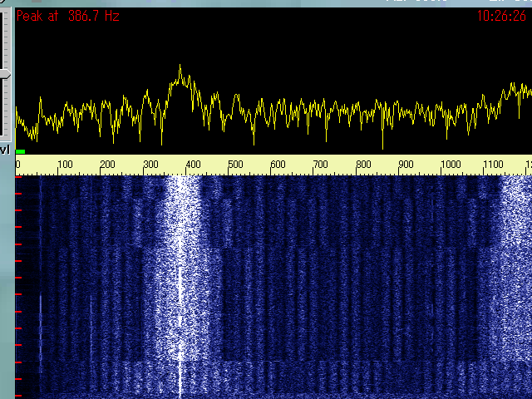Viewport: 532px width, 399px height.
Task: Select the 600 Hz mark on the ruler
Action: pyautogui.click(x=278, y=165)
